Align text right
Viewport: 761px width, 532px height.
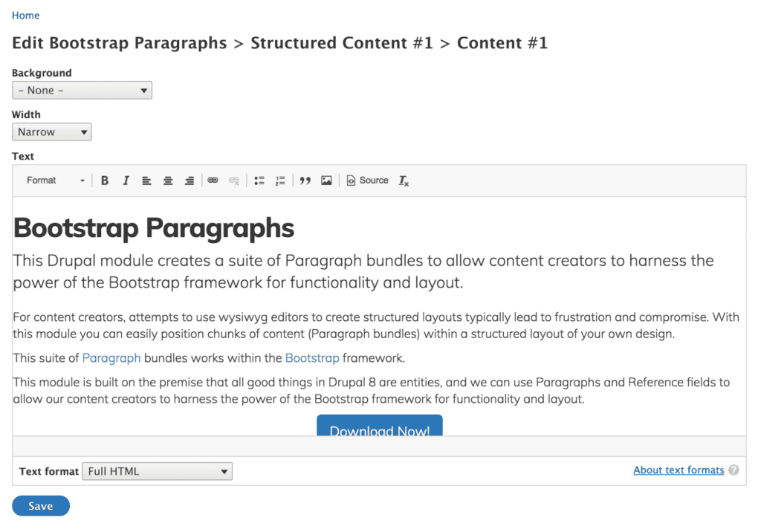[190, 181]
